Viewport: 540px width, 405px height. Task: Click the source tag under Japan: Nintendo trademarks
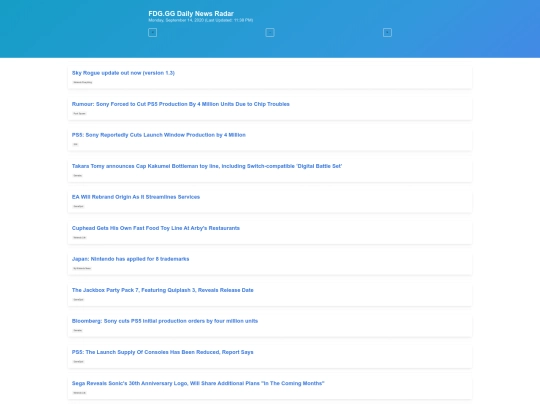coord(82,268)
